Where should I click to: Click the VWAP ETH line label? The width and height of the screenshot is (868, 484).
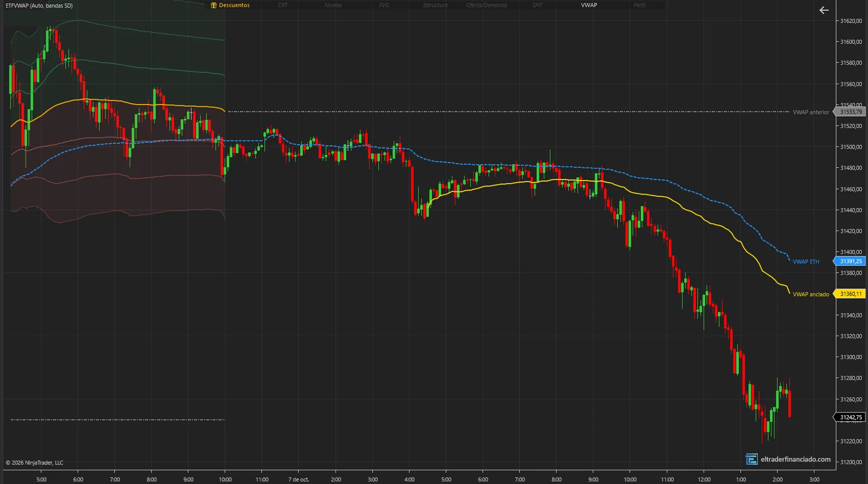806,262
